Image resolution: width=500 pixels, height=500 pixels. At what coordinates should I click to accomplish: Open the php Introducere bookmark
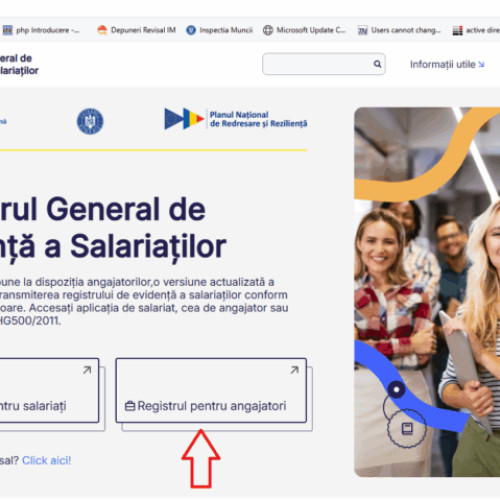pos(41,30)
